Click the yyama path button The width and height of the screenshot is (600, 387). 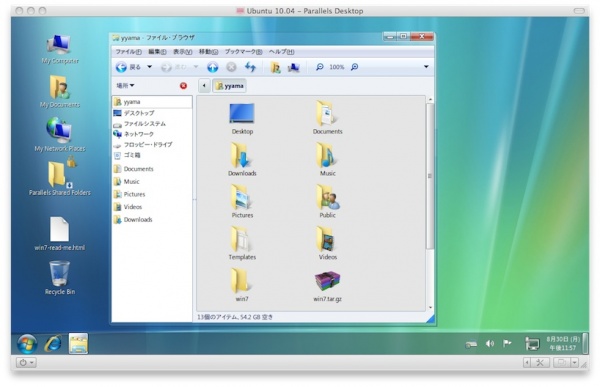229,86
